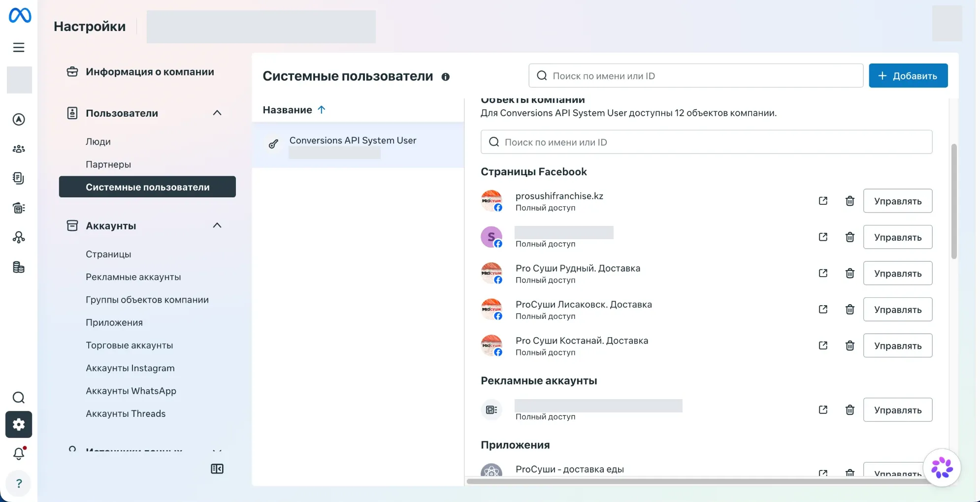Open the Events Manager nodes icon
This screenshot has height=502, width=980.
19,237
